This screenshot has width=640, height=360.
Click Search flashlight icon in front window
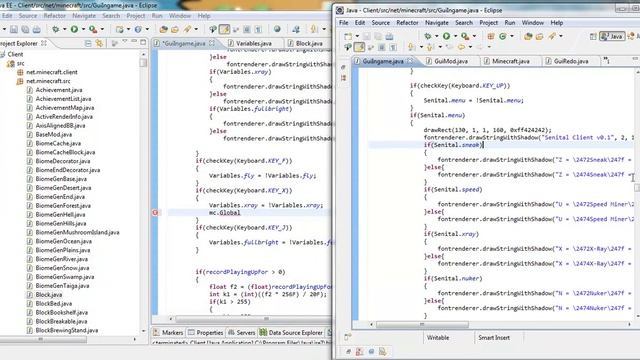coord(552,36)
